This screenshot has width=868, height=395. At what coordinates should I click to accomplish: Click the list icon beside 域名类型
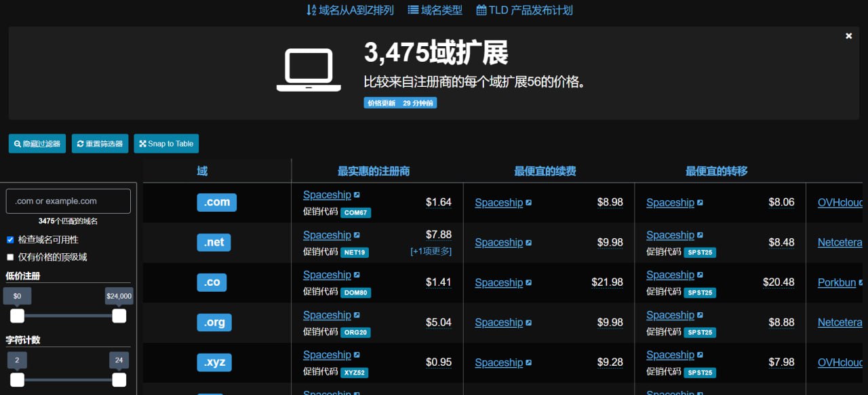[413, 10]
